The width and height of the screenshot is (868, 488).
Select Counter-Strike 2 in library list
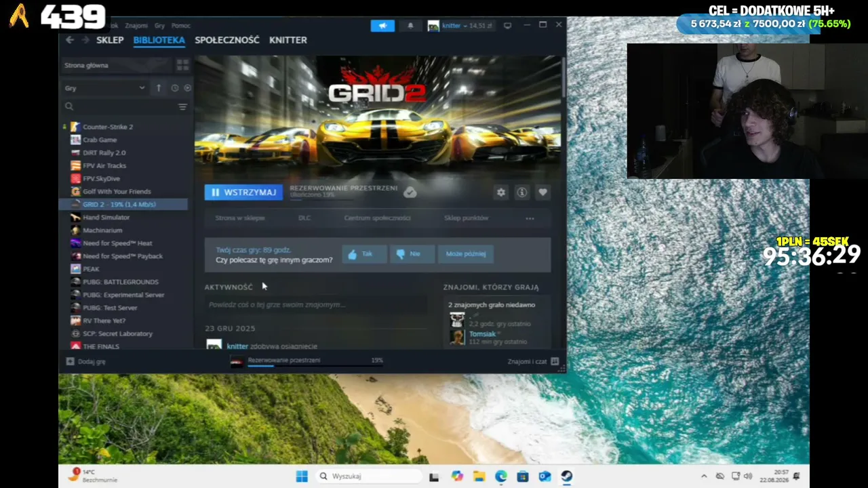(108, 127)
